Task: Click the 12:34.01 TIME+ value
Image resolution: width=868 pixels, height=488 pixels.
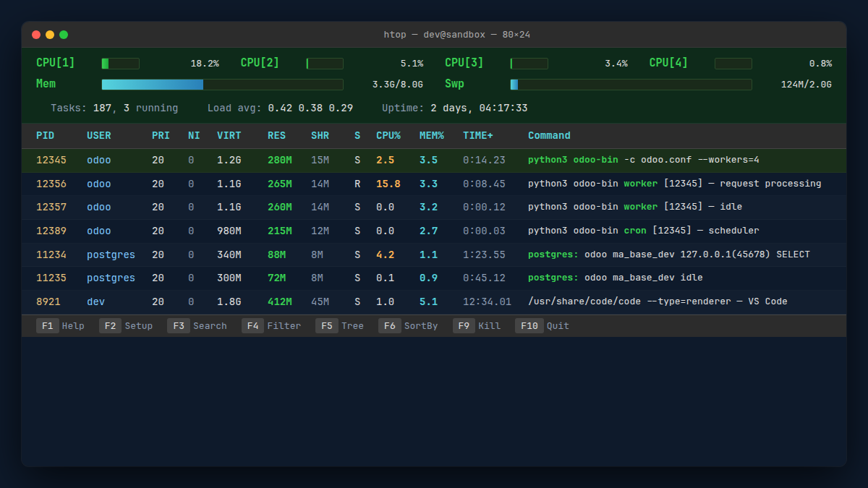Action: click(488, 301)
